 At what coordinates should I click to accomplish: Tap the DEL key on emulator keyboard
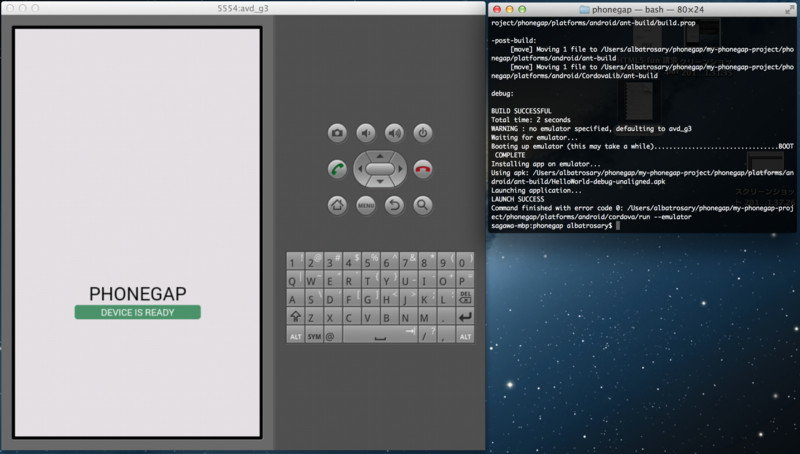tap(465, 298)
